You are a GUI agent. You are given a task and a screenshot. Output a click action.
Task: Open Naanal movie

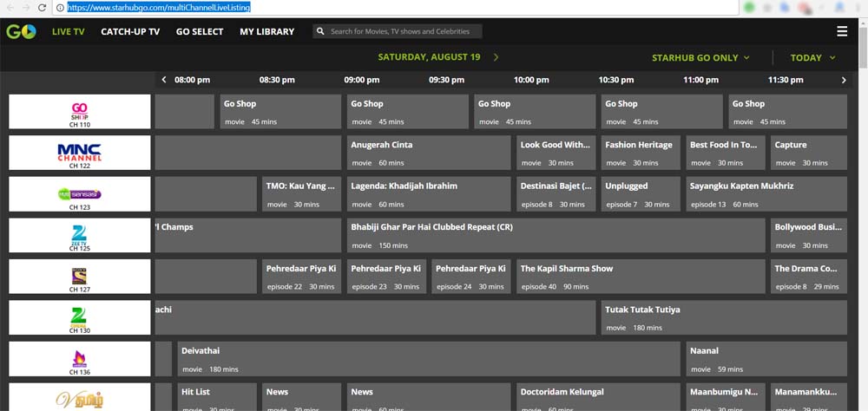coord(766,359)
